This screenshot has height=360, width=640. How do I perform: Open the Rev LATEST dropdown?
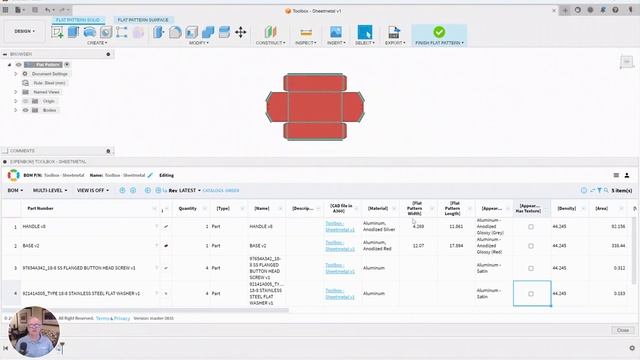(184, 191)
